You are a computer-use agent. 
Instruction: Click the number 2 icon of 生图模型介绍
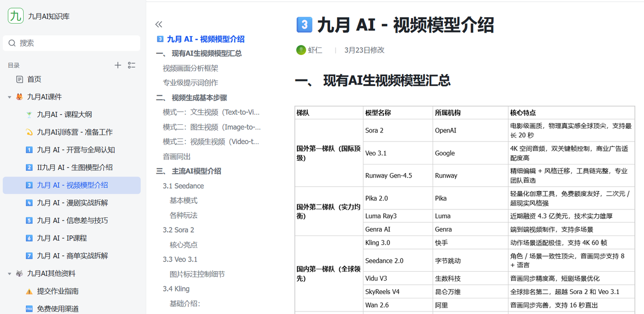tap(29, 167)
